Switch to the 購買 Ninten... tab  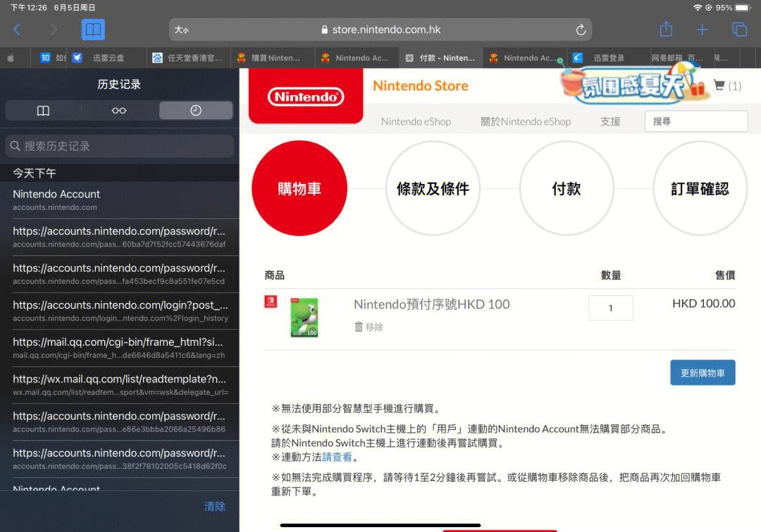click(x=272, y=58)
